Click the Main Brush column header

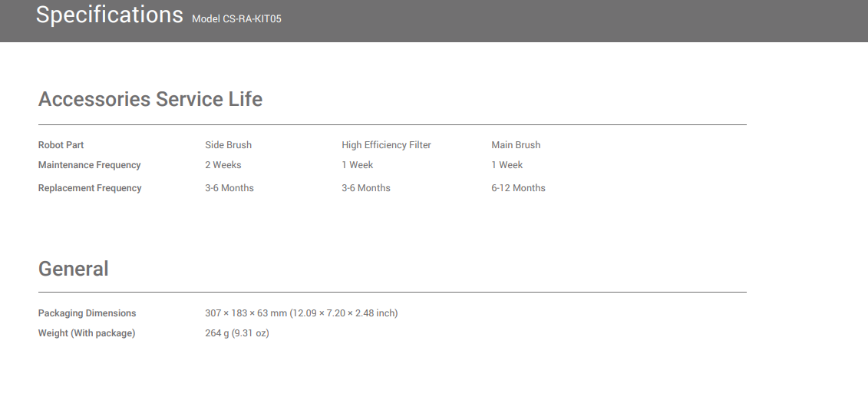[516, 145]
